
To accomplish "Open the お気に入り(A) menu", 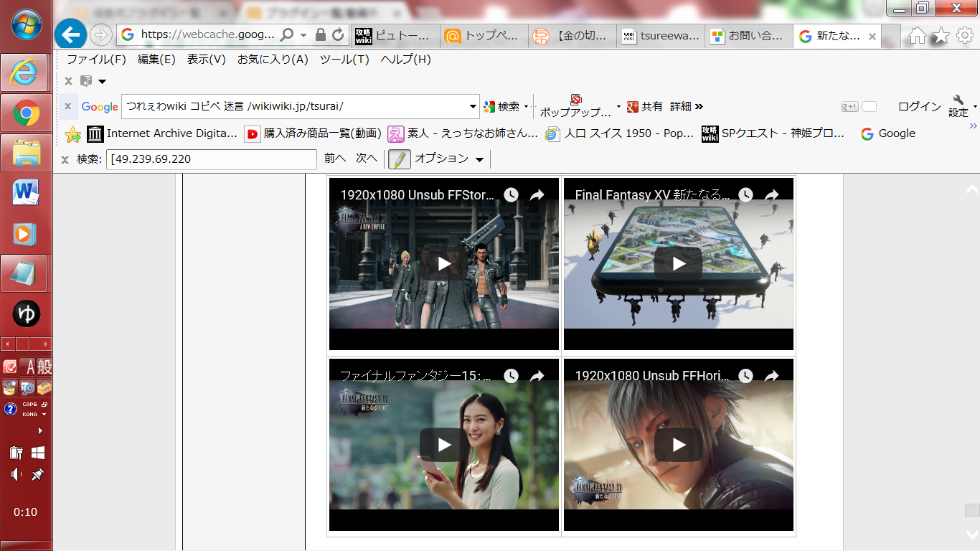I will point(273,60).
